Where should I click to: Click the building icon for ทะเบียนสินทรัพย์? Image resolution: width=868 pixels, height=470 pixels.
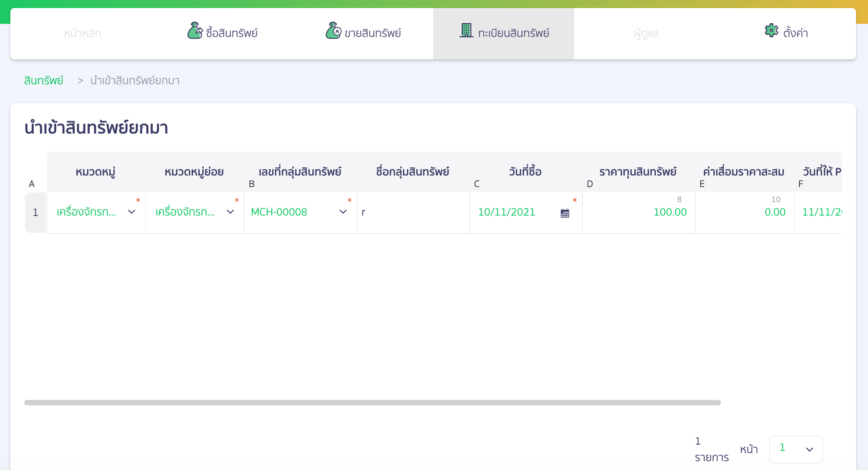click(466, 30)
